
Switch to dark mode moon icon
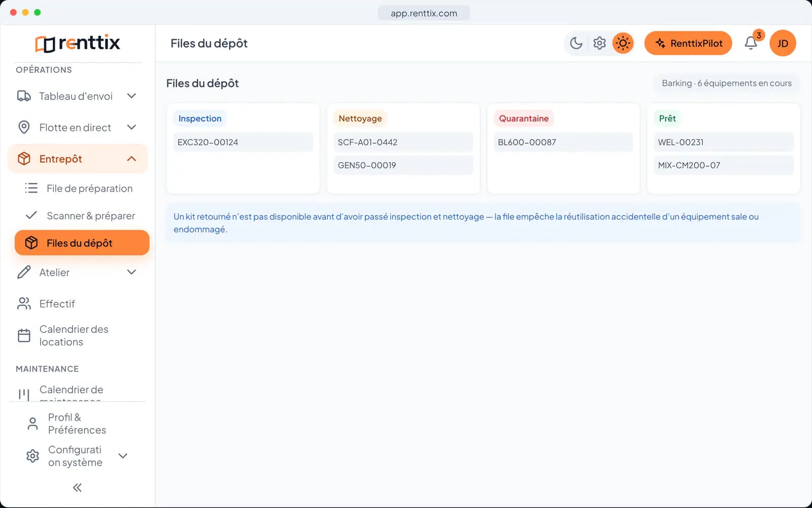pyautogui.click(x=576, y=43)
